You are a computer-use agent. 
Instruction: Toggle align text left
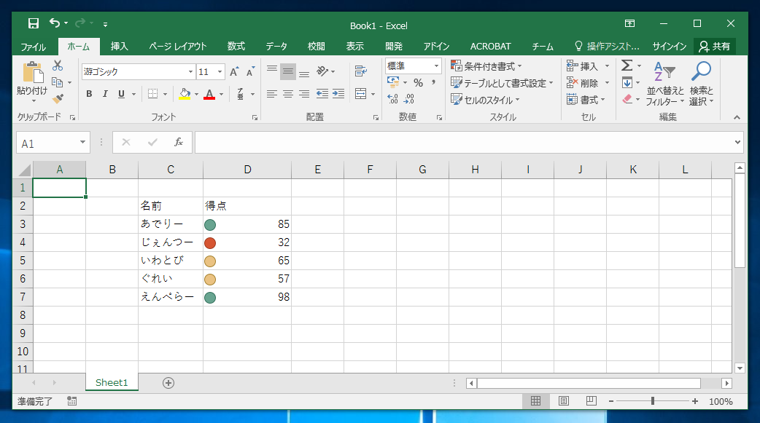[x=272, y=94]
